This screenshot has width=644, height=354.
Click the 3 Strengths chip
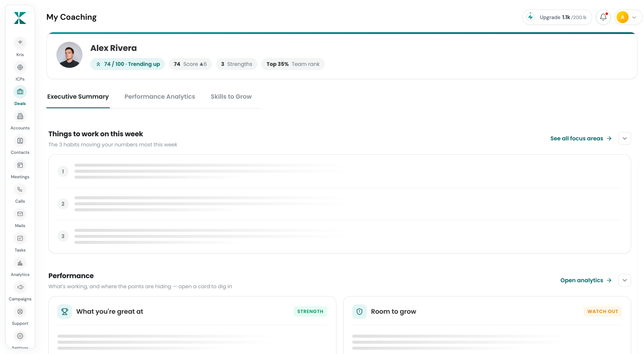click(x=237, y=64)
